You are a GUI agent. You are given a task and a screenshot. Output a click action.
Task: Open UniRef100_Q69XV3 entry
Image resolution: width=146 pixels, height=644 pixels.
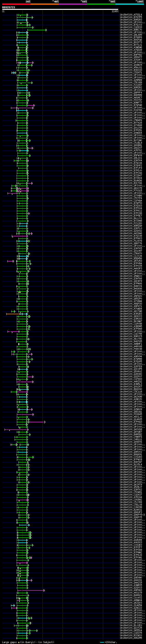[x=131, y=316]
